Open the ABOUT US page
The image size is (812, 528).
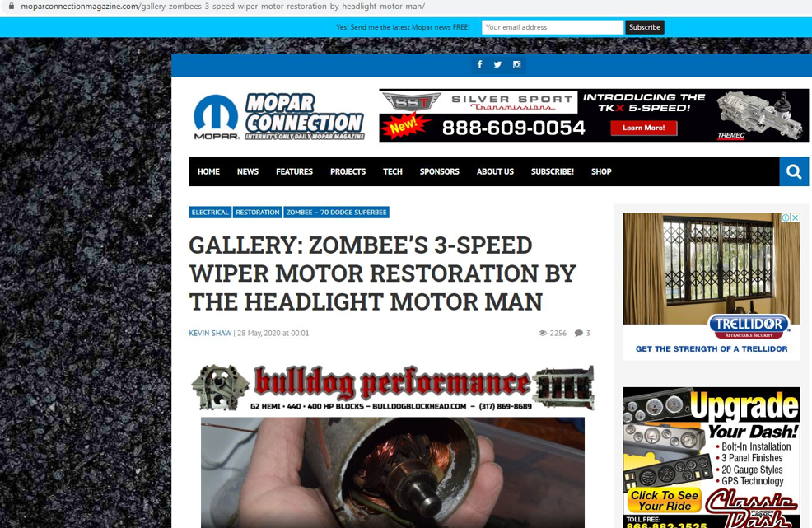click(495, 171)
